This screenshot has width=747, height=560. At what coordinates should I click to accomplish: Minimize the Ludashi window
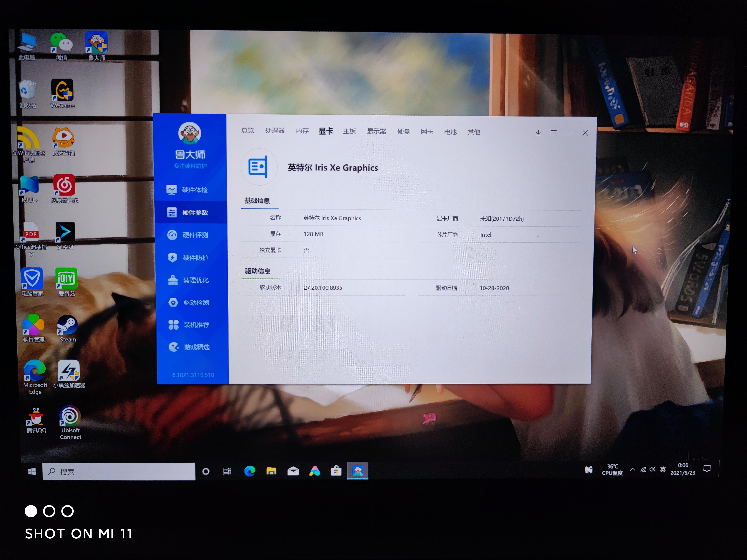570,133
